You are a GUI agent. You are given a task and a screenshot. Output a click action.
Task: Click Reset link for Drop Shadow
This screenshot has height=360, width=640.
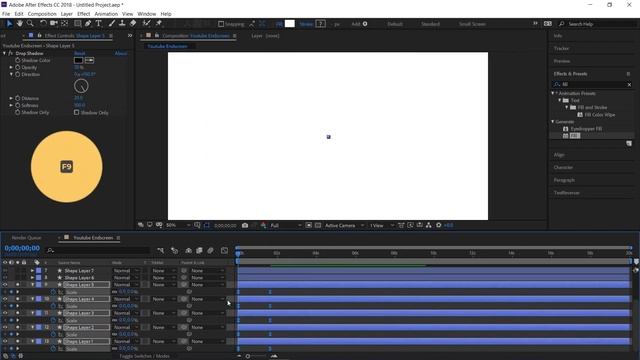80,53
